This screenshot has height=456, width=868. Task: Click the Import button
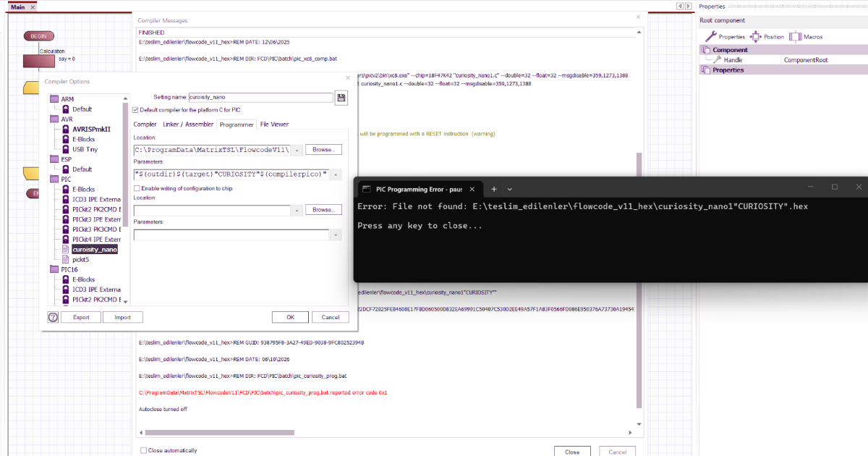click(x=122, y=317)
